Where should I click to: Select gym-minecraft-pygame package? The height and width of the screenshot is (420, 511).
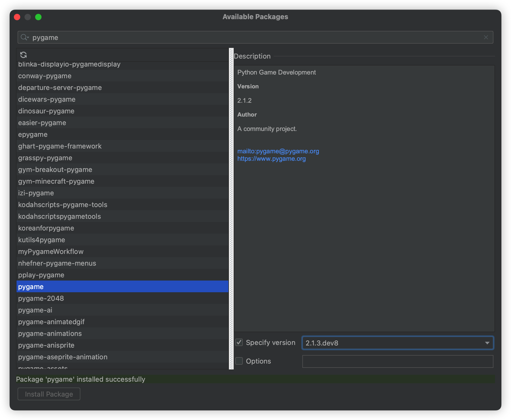click(x=122, y=181)
